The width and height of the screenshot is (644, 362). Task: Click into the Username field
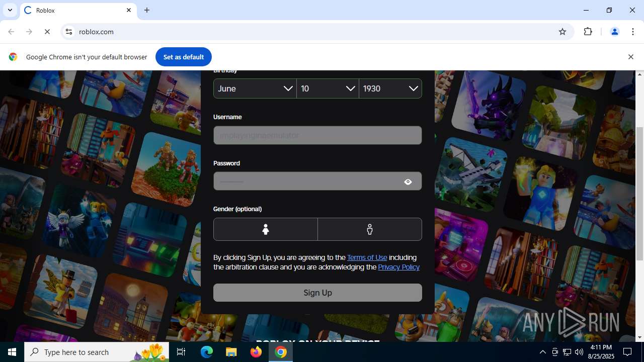[317, 135]
